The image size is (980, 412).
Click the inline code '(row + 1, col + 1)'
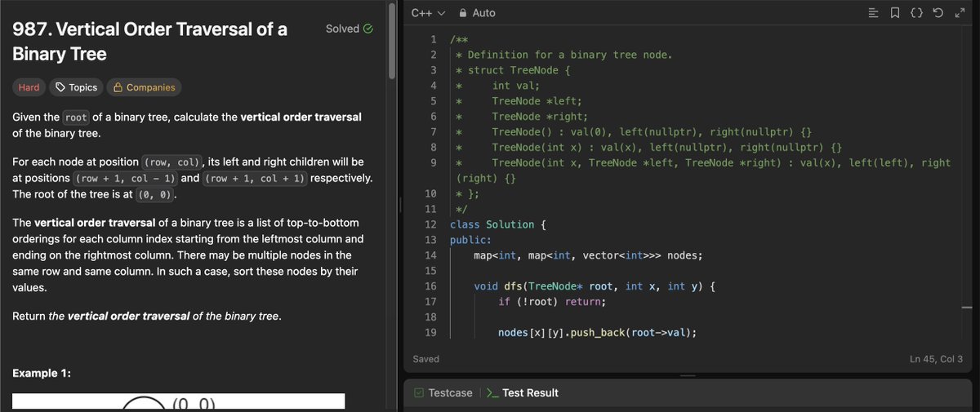(255, 178)
